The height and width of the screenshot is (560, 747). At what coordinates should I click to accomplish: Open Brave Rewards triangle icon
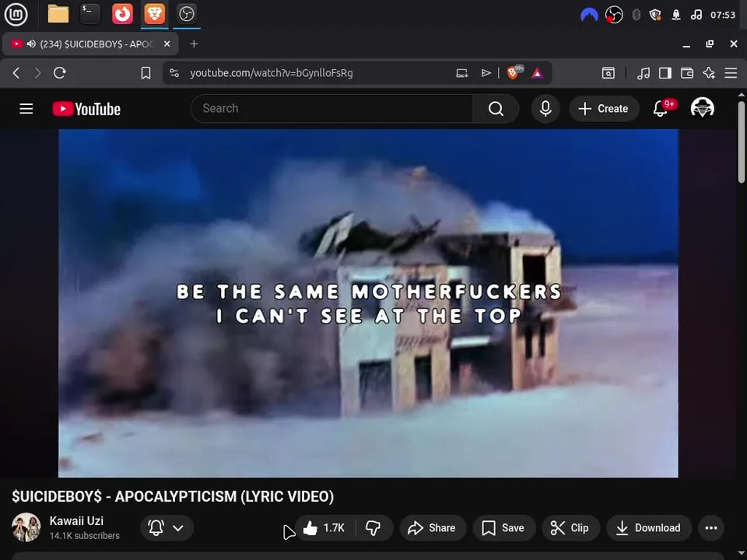(538, 73)
